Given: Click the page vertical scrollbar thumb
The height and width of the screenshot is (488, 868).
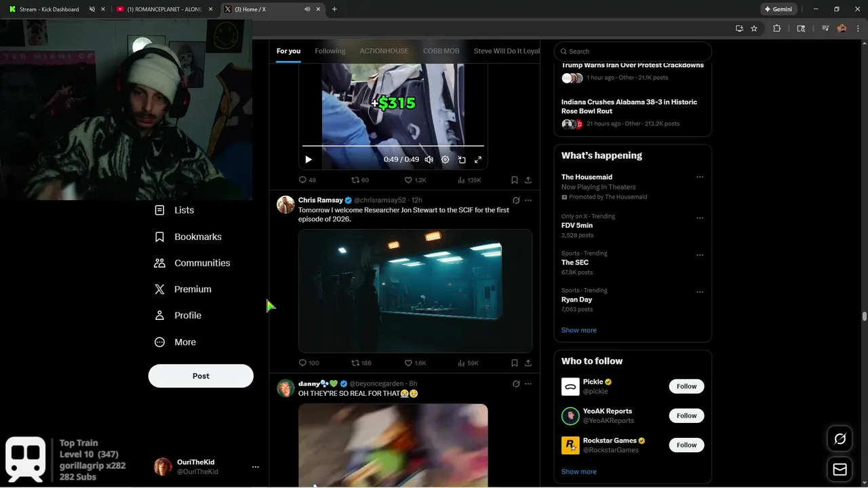Looking at the screenshot, I should pos(864,317).
